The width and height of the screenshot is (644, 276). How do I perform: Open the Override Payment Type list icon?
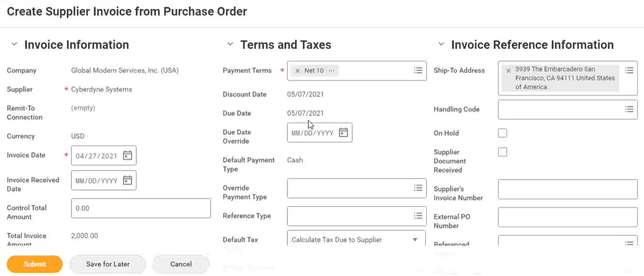pos(418,188)
